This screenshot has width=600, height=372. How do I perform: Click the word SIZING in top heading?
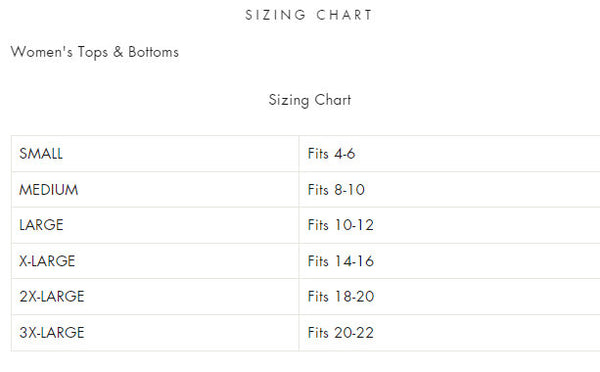click(275, 15)
